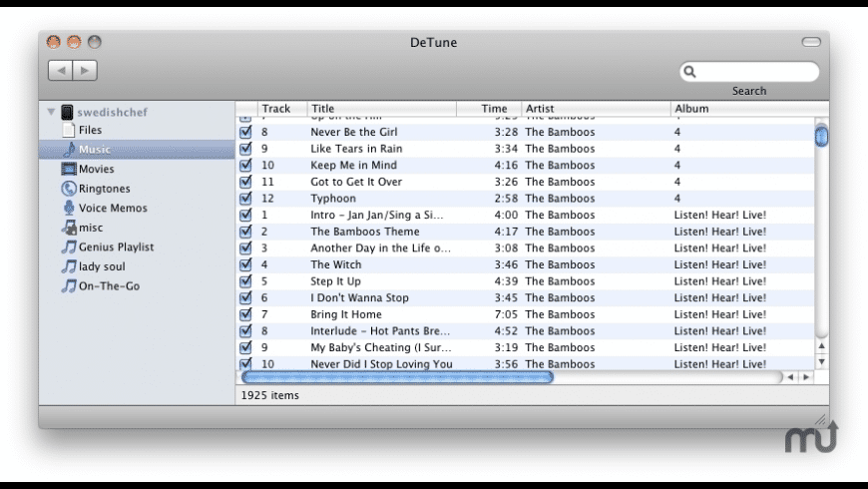Screen dimensions: 868x489
Task: Click the scroll right arrow
Action: click(x=806, y=377)
